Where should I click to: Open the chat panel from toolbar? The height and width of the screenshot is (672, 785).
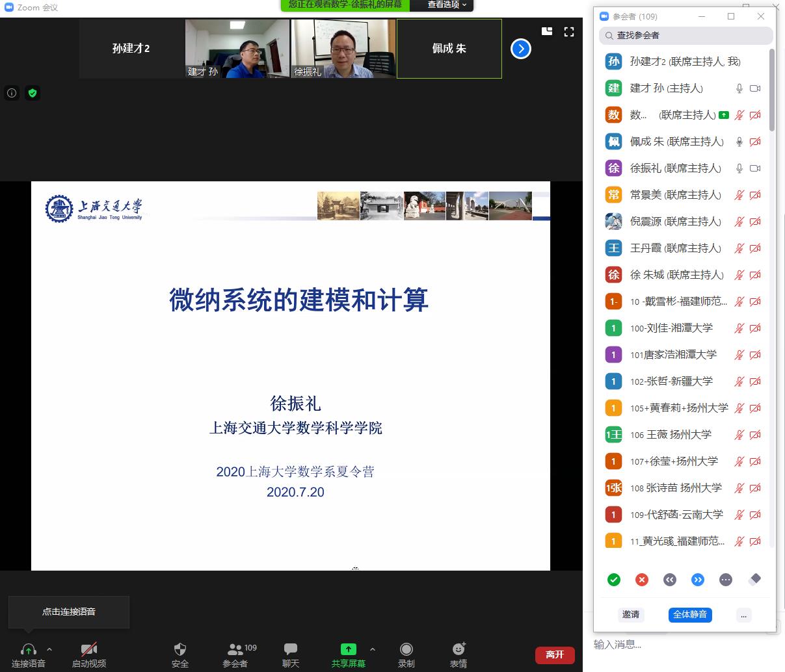tap(291, 654)
